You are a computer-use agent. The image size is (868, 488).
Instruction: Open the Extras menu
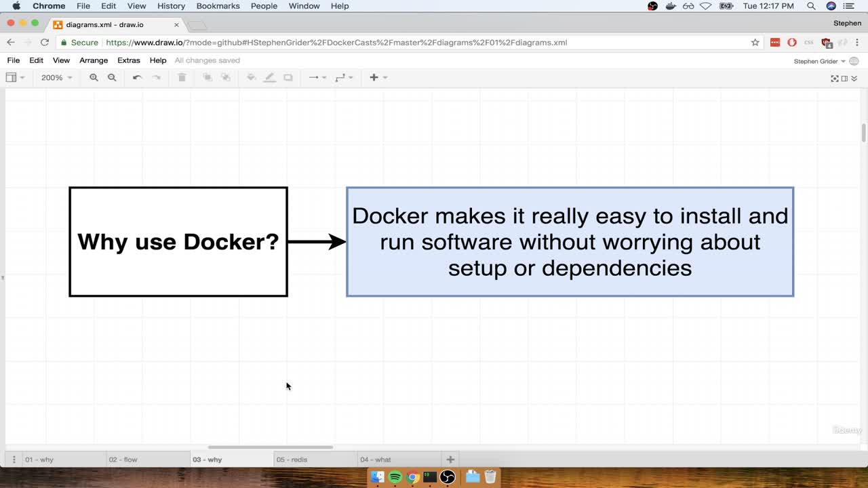[x=129, y=60]
